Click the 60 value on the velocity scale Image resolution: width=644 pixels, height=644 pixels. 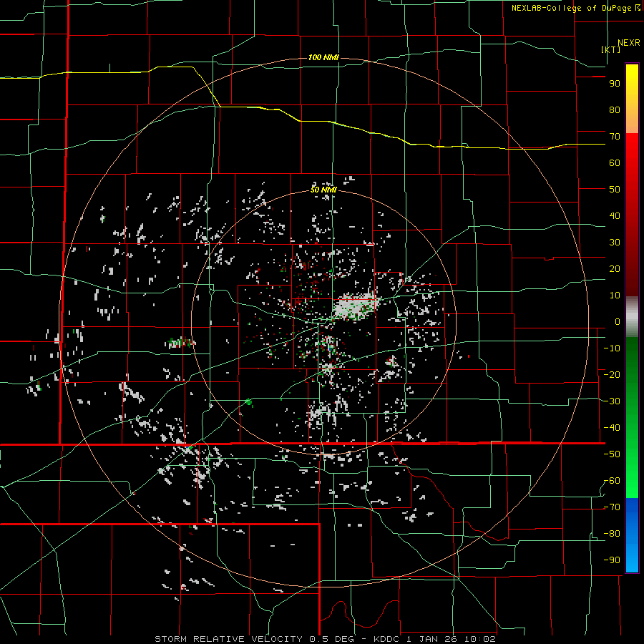point(615,163)
